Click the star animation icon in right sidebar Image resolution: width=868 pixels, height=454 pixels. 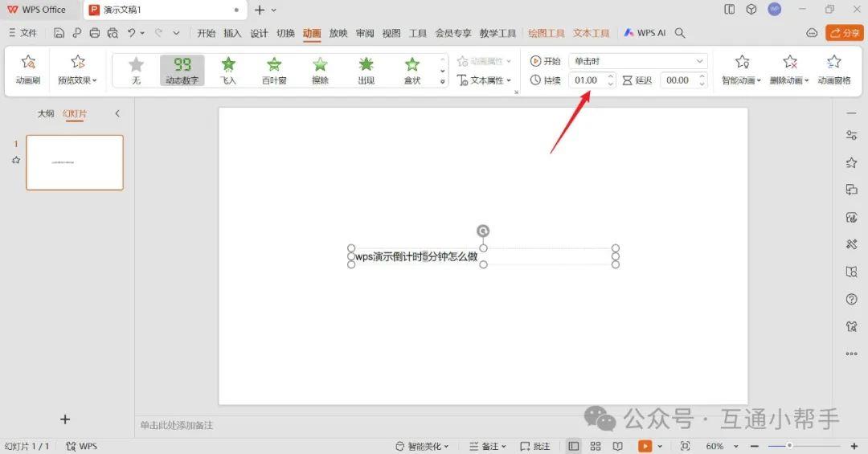click(851, 162)
